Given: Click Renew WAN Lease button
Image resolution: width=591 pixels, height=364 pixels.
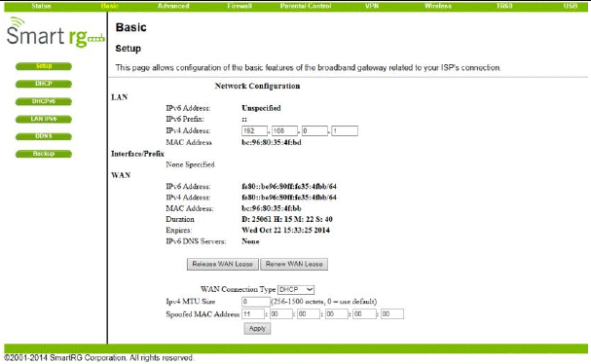Looking at the screenshot, I should [294, 264].
